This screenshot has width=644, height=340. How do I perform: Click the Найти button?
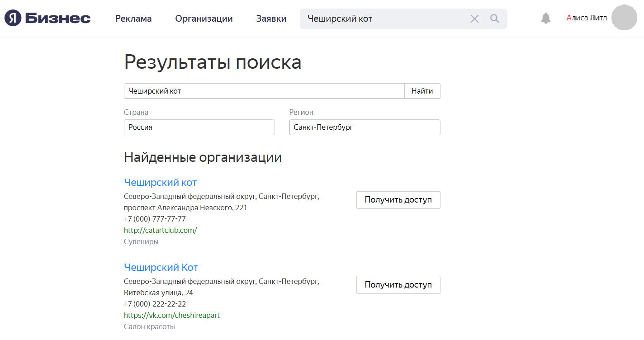(x=422, y=91)
